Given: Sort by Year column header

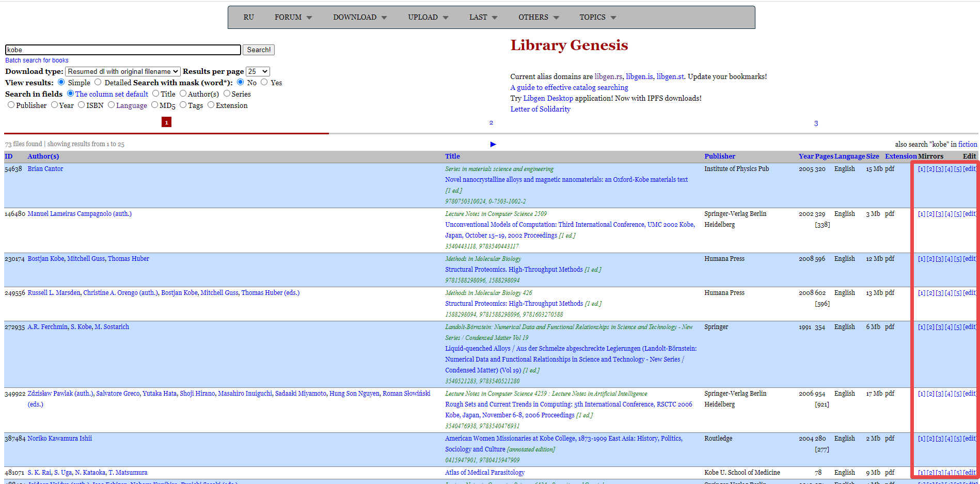Looking at the screenshot, I should coord(806,156).
